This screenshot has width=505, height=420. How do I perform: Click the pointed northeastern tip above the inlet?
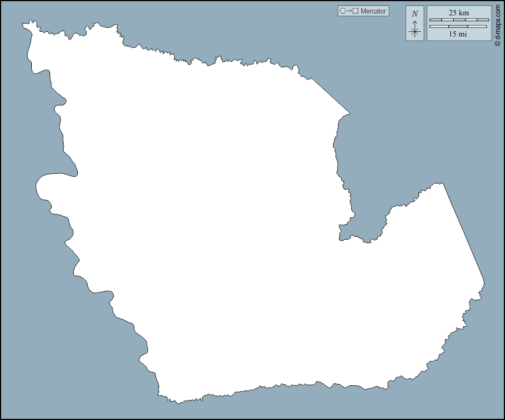pos(349,113)
